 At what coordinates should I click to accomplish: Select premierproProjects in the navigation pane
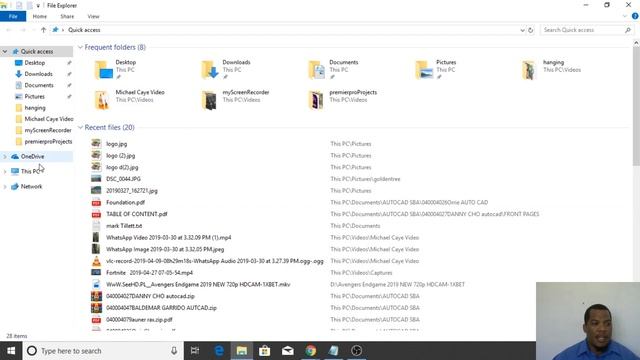click(48, 142)
